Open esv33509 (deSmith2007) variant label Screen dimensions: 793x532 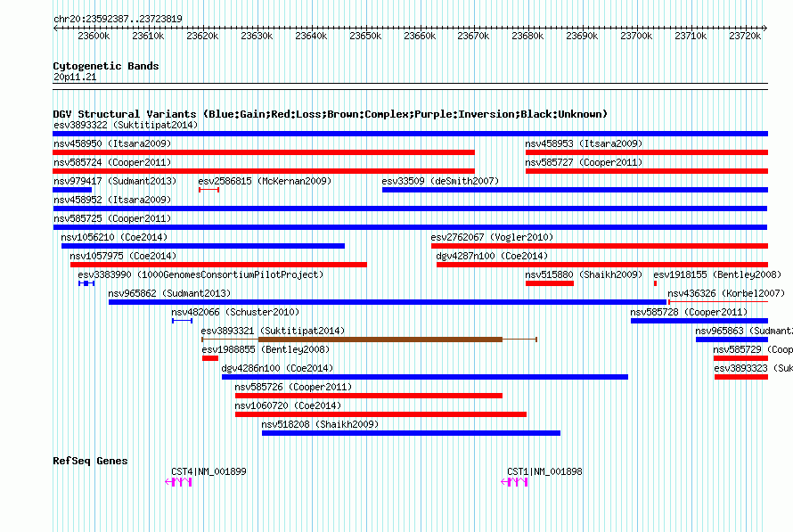[440, 181]
